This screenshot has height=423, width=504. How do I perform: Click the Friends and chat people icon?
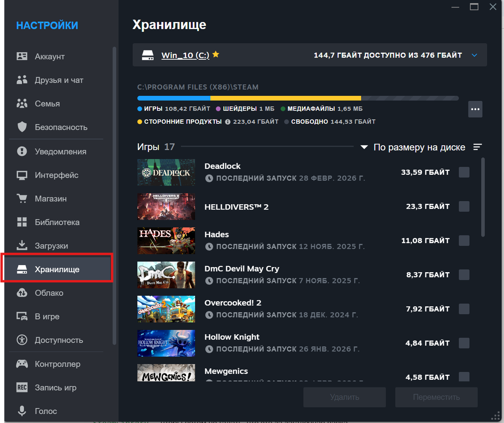pos(22,80)
